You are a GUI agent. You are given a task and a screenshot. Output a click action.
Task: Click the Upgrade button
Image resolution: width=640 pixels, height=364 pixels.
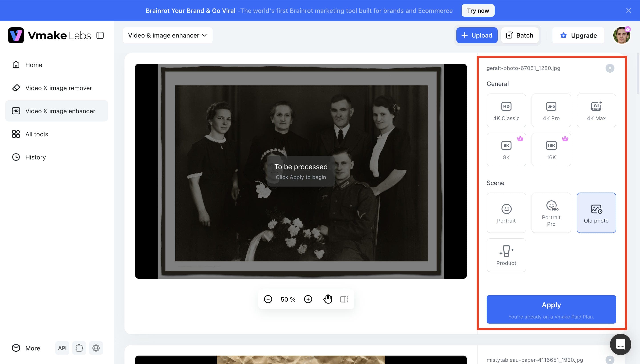(x=578, y=35)
